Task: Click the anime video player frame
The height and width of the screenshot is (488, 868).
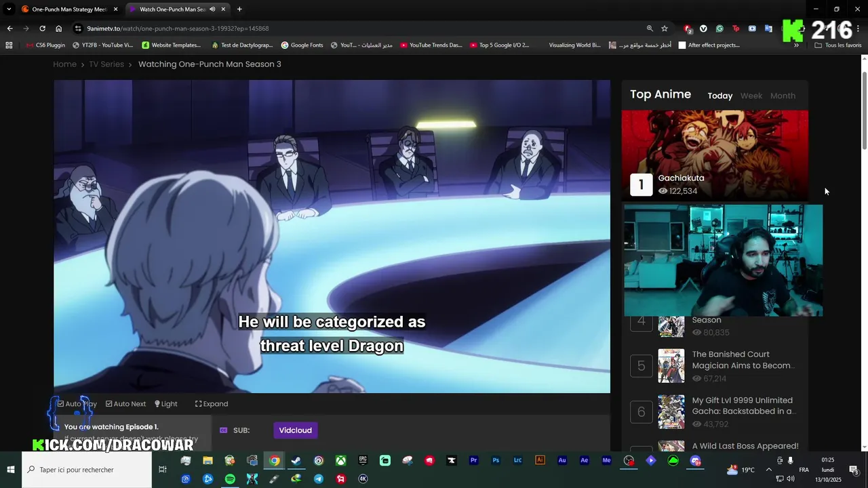Action: pos(332,237)
